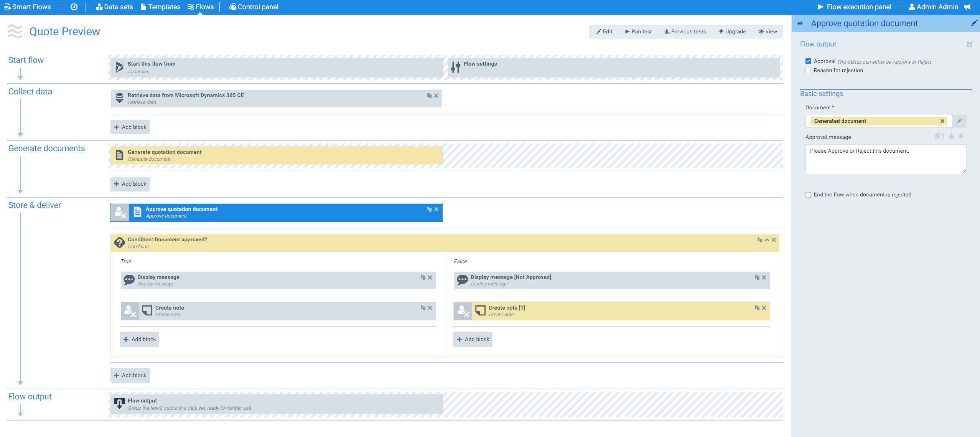
Task: Click asterisk icon above Approval message
Action: click(961, 136)
